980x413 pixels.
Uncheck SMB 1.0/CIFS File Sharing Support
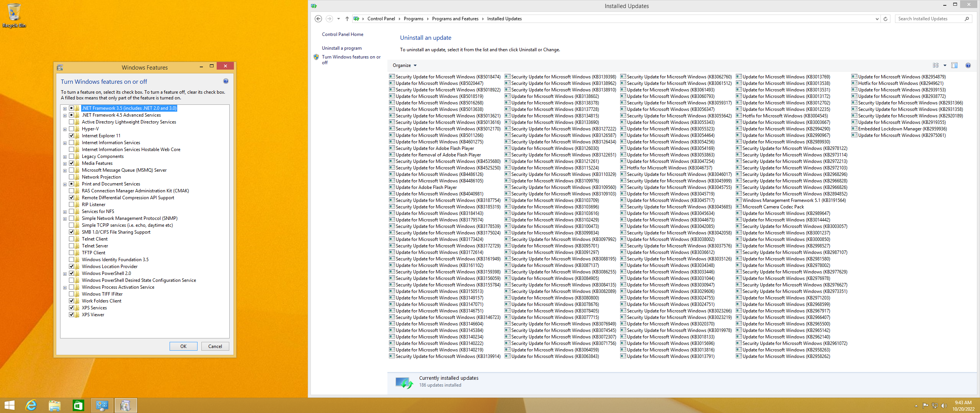(72, 232)
